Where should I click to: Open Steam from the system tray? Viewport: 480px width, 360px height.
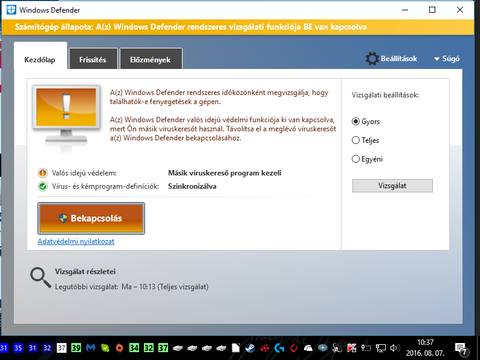click(x=250, y=348)
